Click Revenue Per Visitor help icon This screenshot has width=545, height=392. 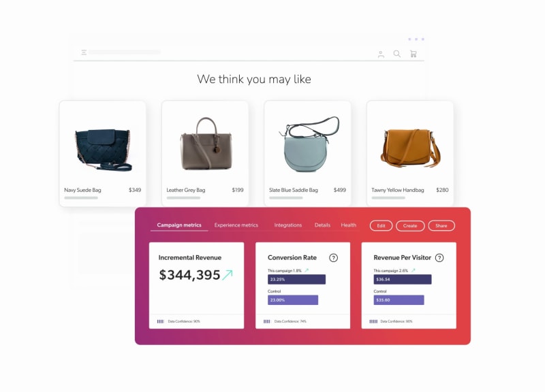[x=439, y=258]
